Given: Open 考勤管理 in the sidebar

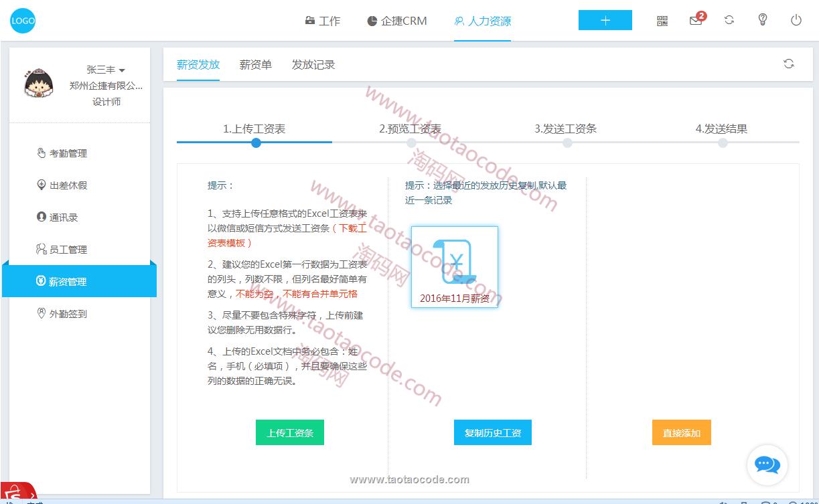Looking at the screenshot, I should [68, 153].
